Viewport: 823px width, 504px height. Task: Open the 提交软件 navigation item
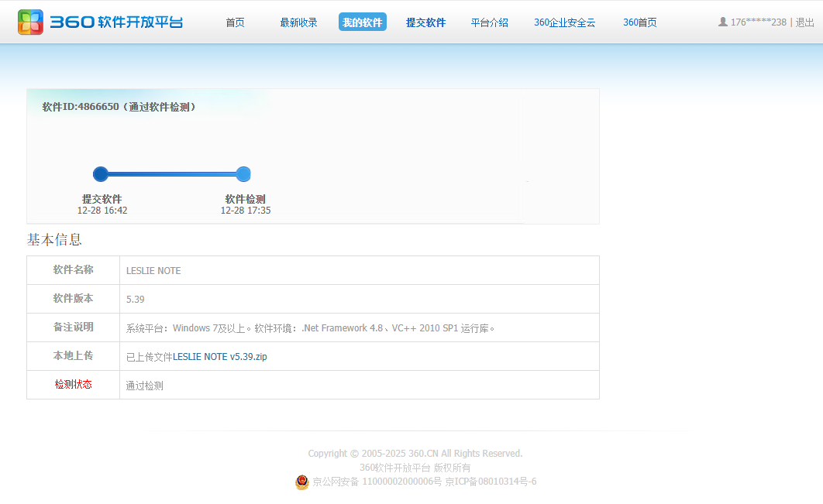point(425,22)
